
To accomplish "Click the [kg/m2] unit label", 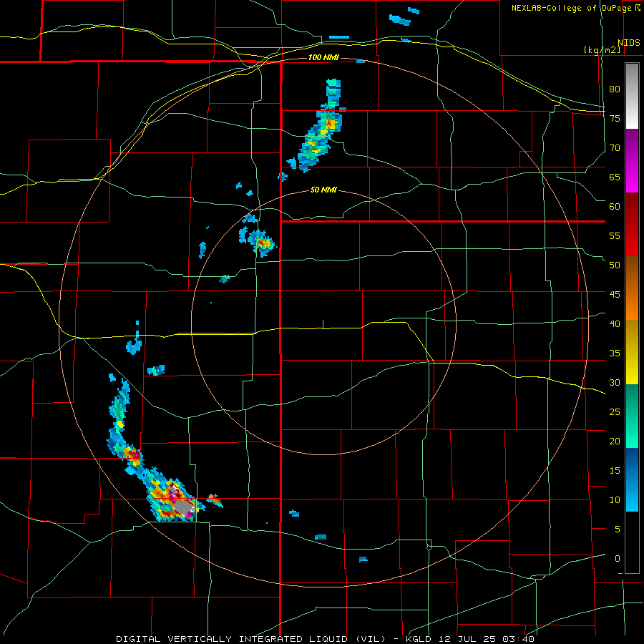I will [x=602, y=50].
